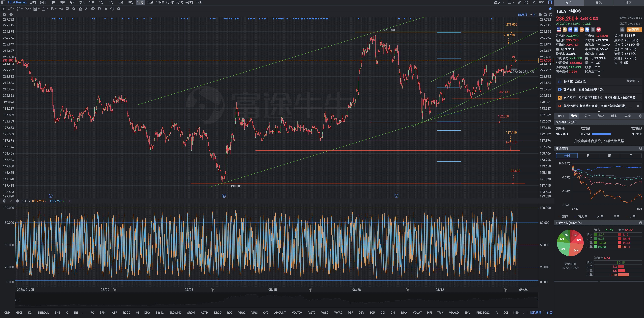
Task: Select the SLOWKD indicator
Action: [x=175, y=312]
